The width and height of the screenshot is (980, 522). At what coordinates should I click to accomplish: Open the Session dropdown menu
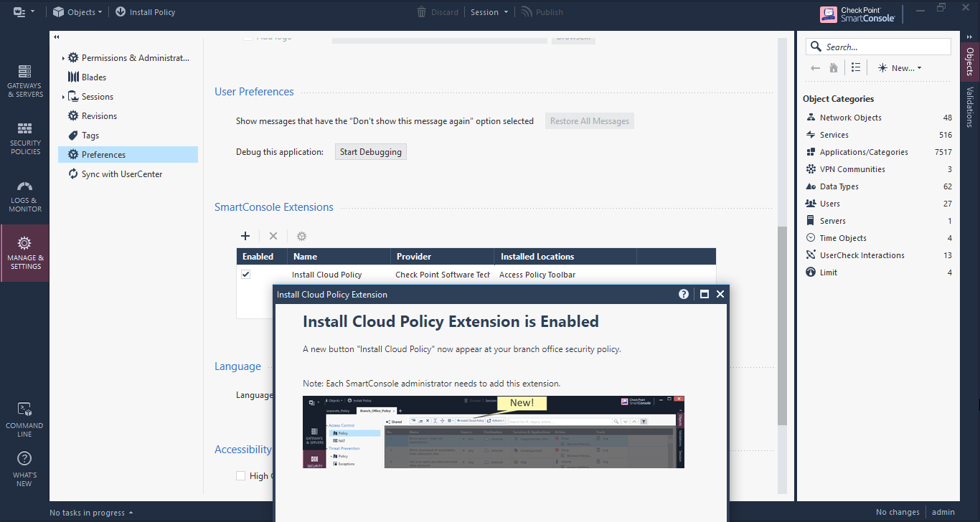pos(489,12)
